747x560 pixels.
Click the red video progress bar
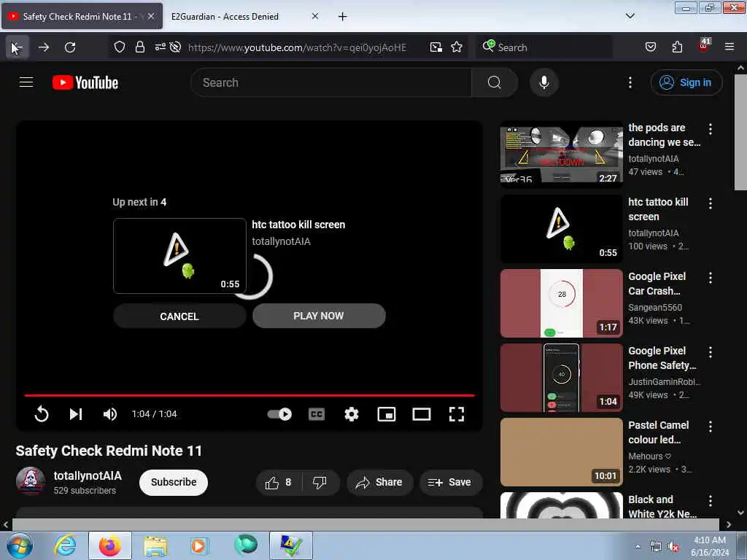click(249, 395)
